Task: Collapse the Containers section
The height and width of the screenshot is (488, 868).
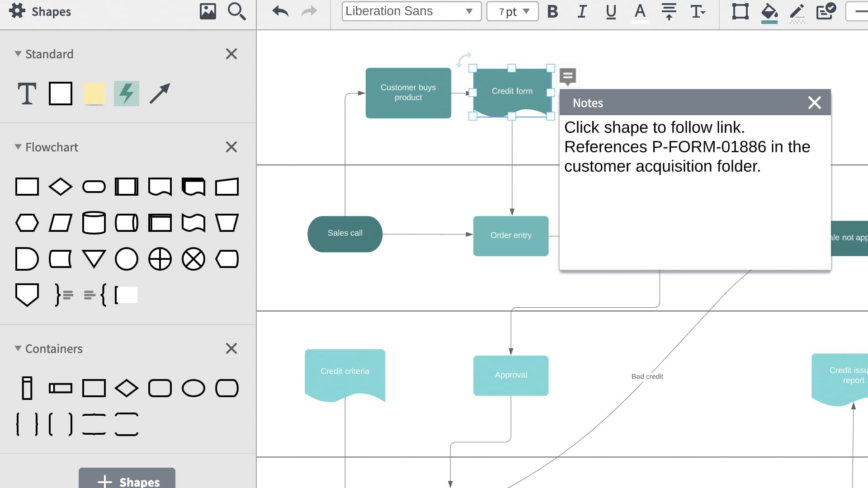Action: pyautogui.click(x=18, y=348)
